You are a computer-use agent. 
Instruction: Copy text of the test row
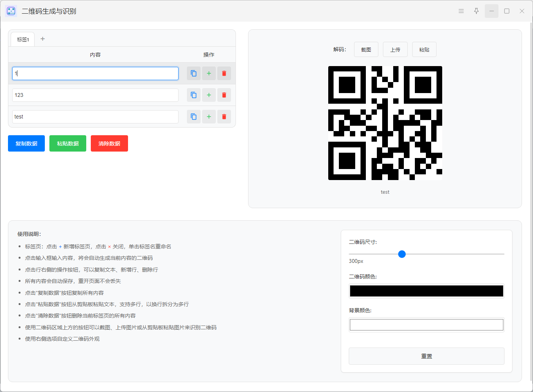click(194, 117)
